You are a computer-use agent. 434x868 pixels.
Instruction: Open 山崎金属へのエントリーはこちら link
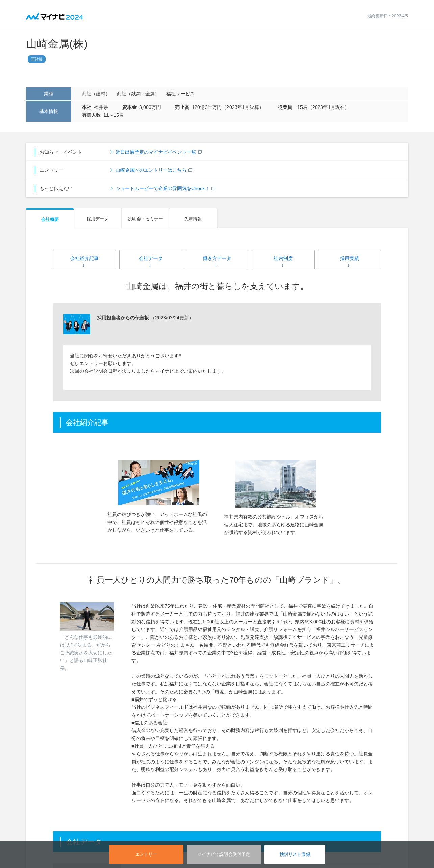[151, 170]
